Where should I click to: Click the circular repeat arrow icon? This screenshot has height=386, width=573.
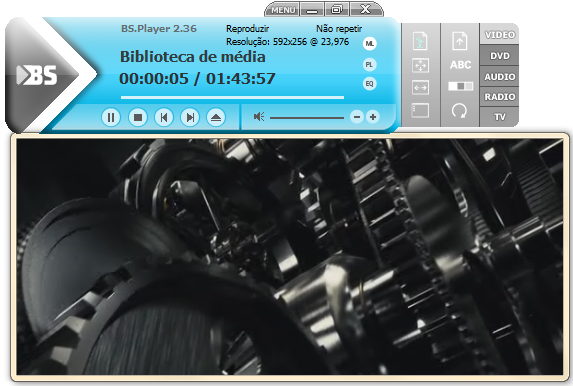(459, 110)
